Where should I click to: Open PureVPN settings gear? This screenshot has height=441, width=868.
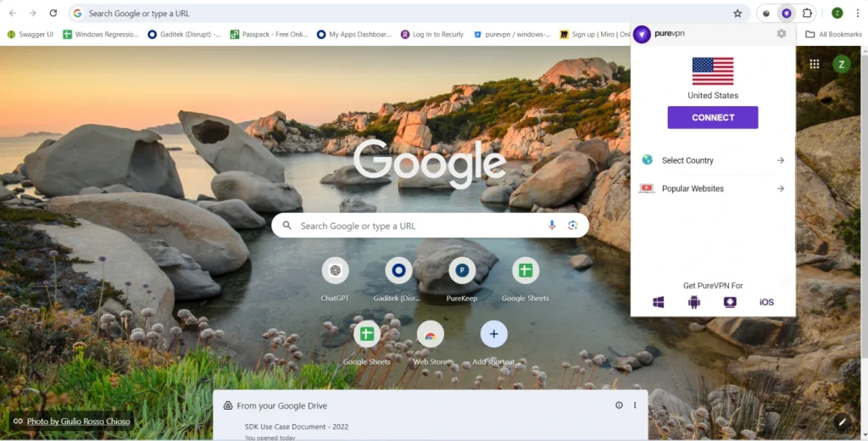click(781, 34)
